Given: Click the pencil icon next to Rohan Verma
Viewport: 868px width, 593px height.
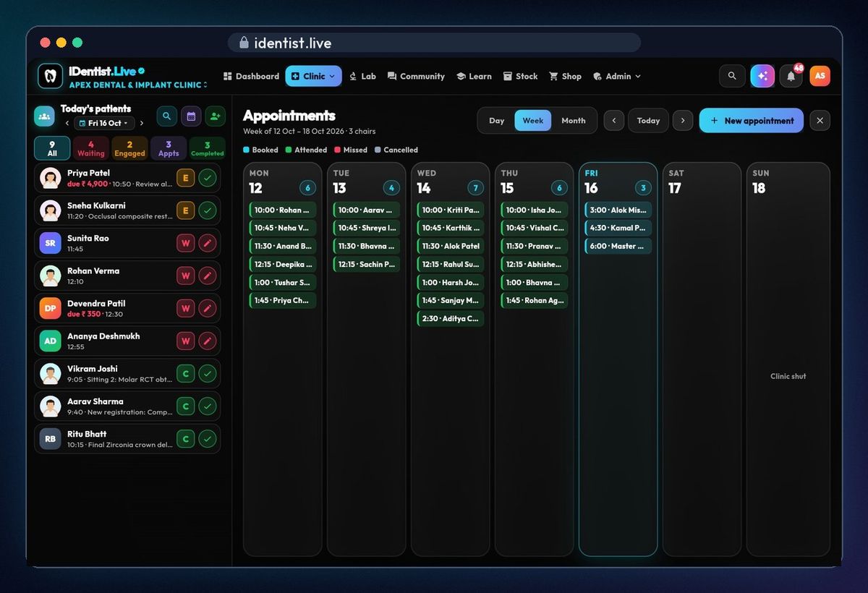Looking at the screenshot, I should (208, 276).
